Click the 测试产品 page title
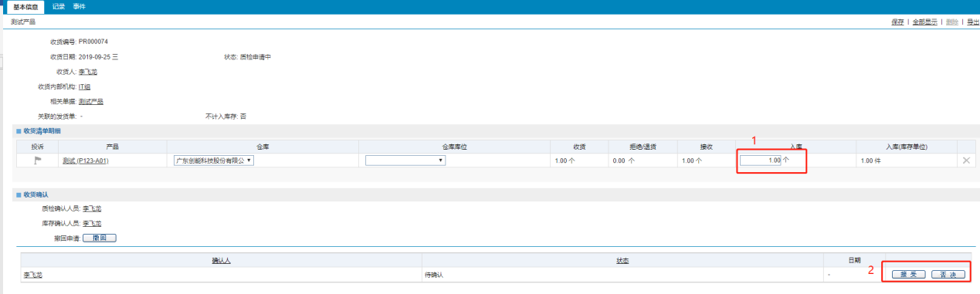 point(24,22)
